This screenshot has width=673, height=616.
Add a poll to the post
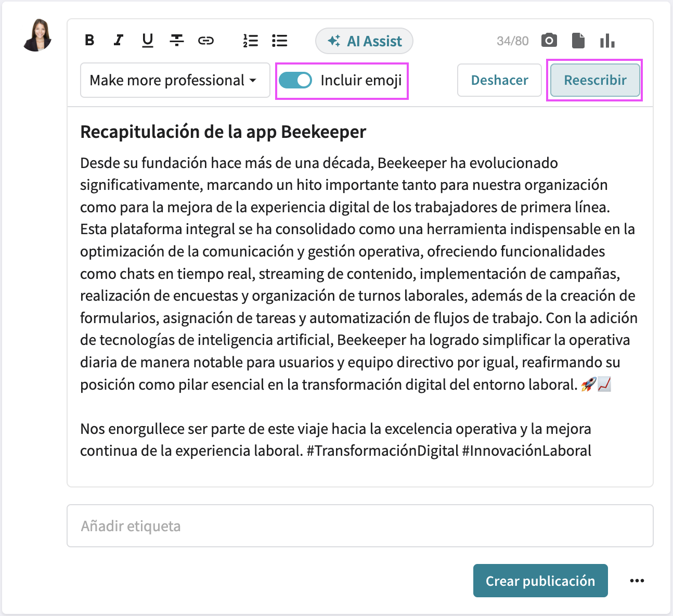[607, 40]
